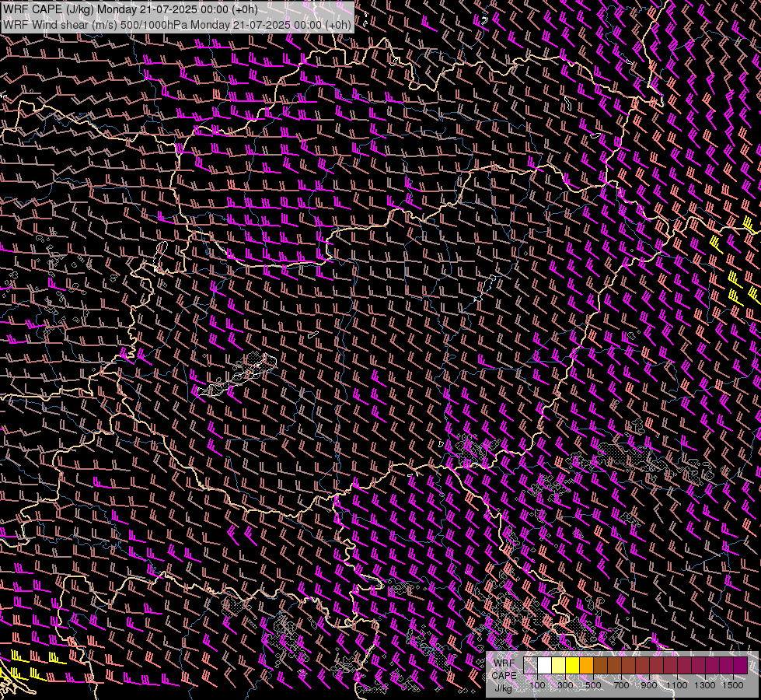Click the 'WRF Wind shear (m/s) 500/1000hPa' title line
The image size is (761, 700).
177,24
